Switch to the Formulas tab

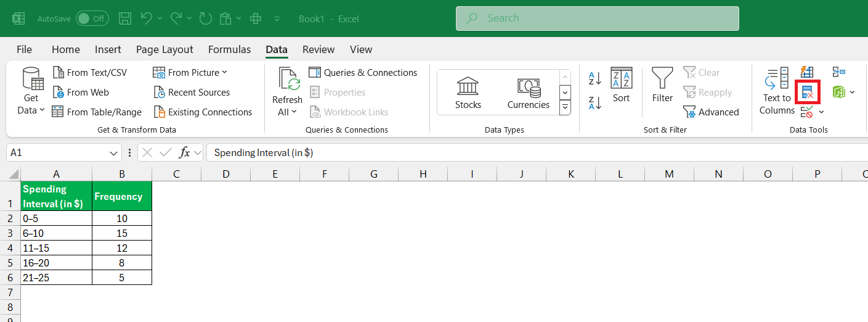pos(229,49)
